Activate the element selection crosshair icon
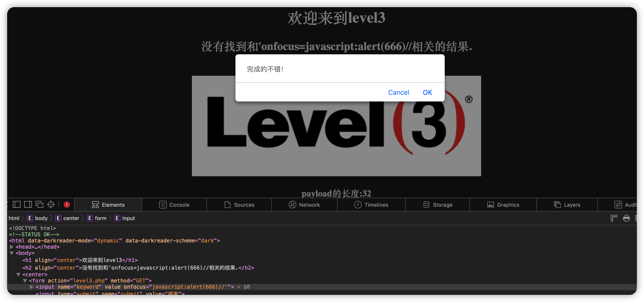The height and width of the screenshot is (302, 644). pos(51,204)
